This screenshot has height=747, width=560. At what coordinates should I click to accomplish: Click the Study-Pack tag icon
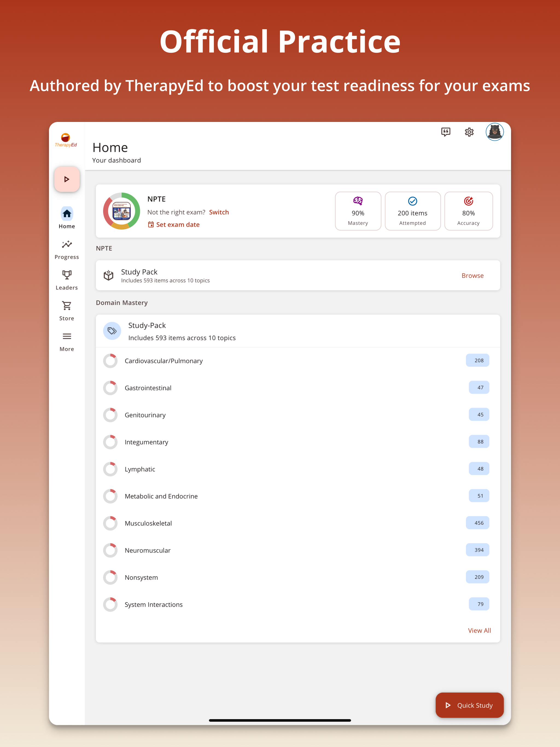(112, 331)
